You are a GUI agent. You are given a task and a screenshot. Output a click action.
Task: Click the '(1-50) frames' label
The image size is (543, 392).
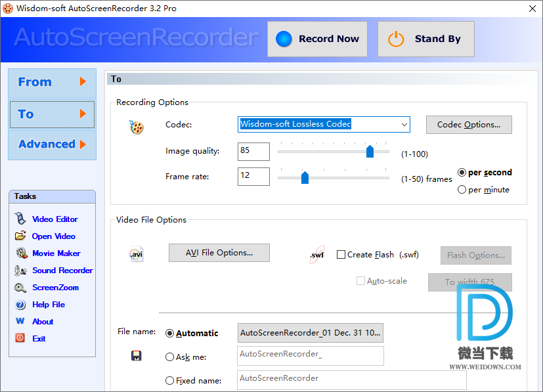click(427, 179)
